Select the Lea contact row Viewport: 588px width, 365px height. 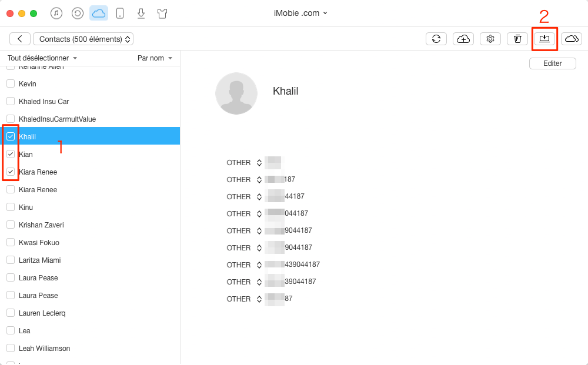[x=90, y=330]
